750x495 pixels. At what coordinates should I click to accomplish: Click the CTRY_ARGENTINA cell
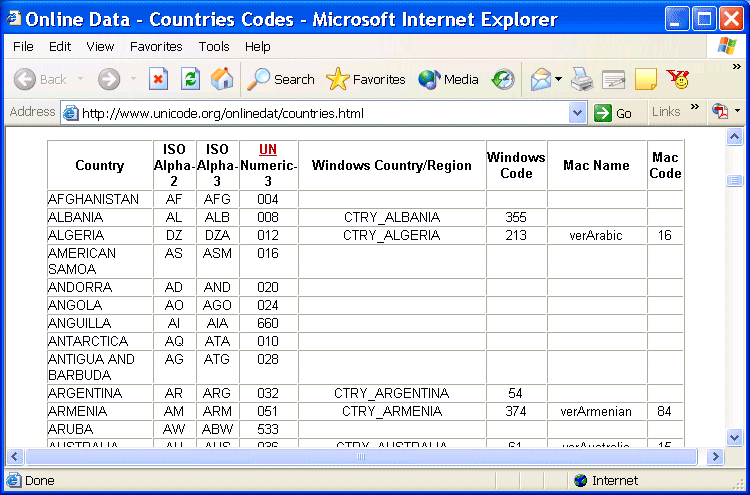pos(392,393)
